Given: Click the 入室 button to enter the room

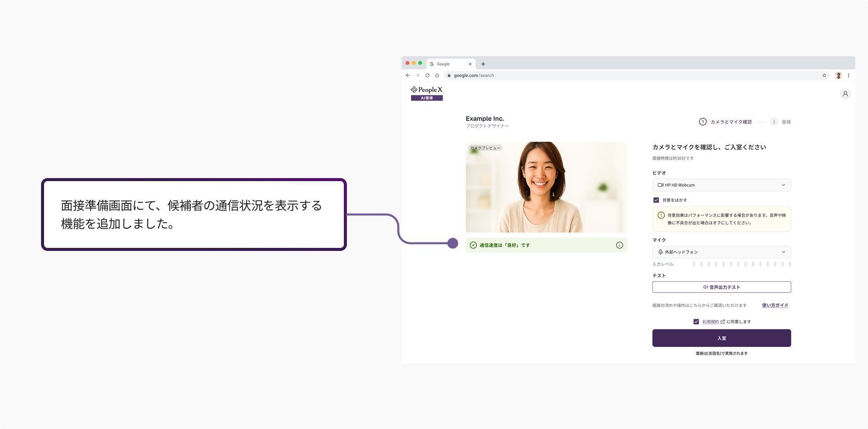Looking at the screenshot, I should [722, 338].
